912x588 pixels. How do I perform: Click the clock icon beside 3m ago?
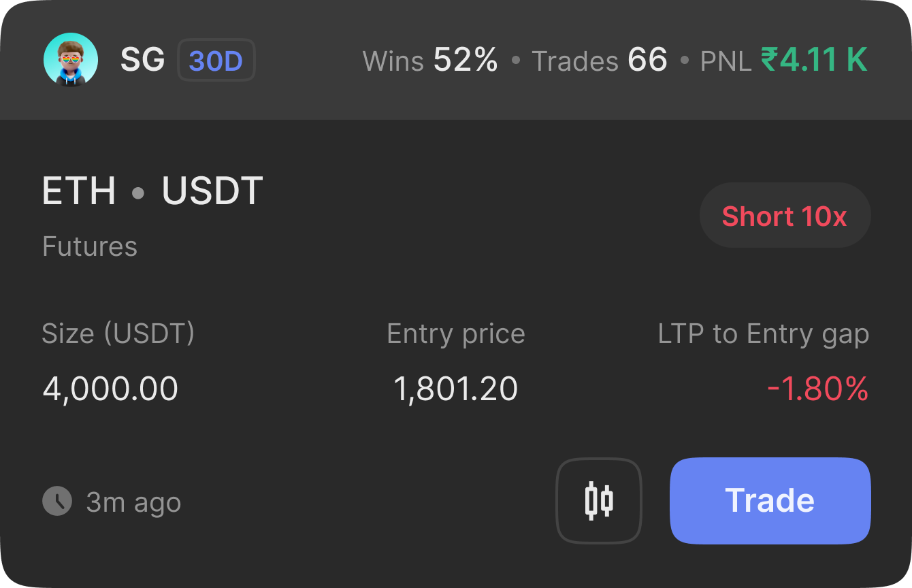click(x=57, y=501)
